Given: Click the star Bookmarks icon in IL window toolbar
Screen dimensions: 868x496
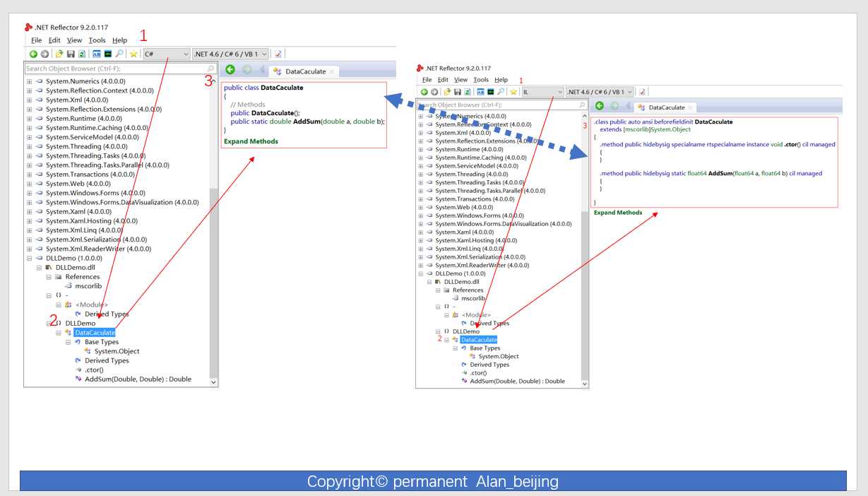Looking at the screenshot, I should click(513, 92).
